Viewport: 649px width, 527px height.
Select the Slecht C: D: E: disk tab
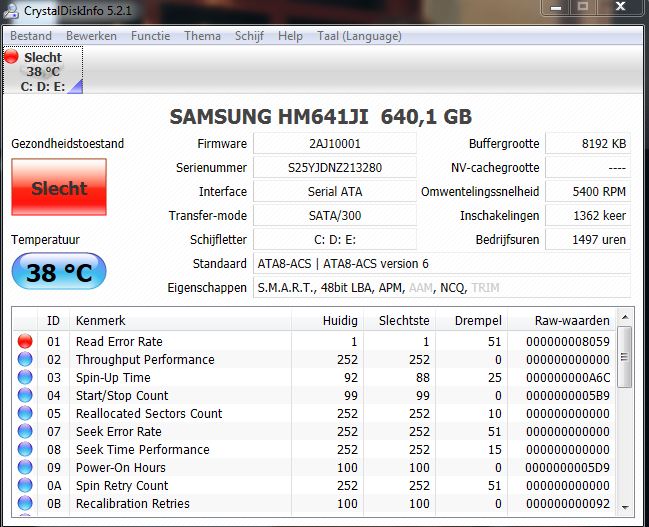tap(43, 70)
